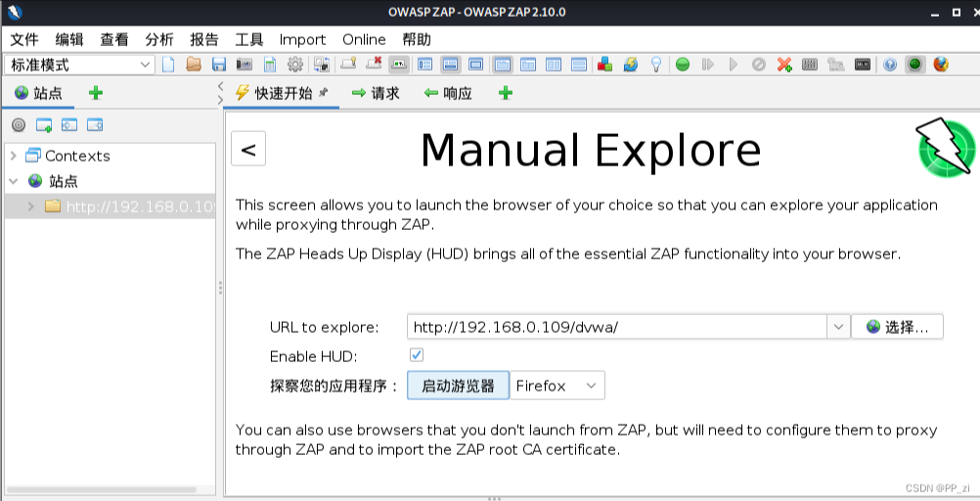Click the right chevron below the left chevron
The height and width of the screenshot is (501, 980).
click(x=221, y=100)
